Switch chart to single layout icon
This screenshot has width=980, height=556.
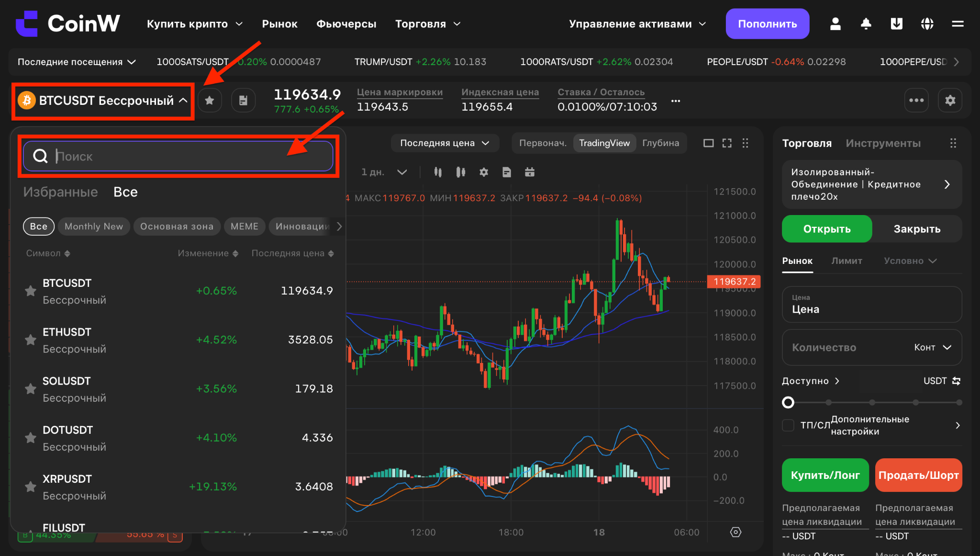(x=709, y=143)
